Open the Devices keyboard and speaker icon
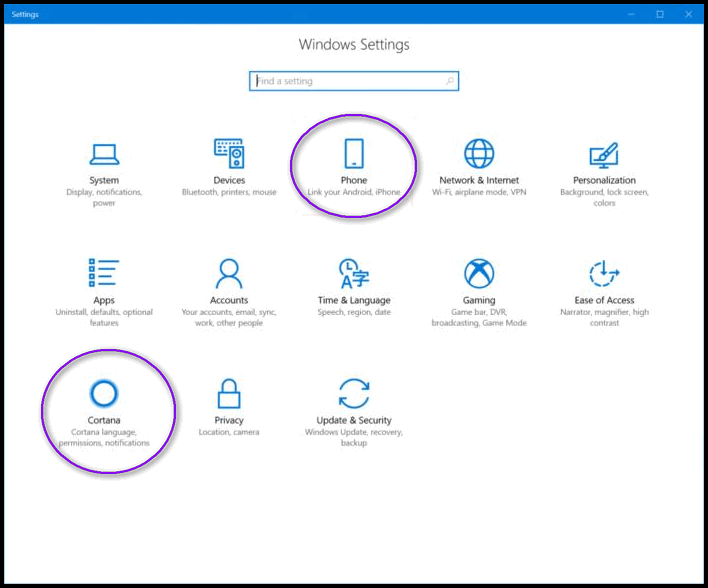The width and height of the screenshot is (708, 588). pos(229,154)
